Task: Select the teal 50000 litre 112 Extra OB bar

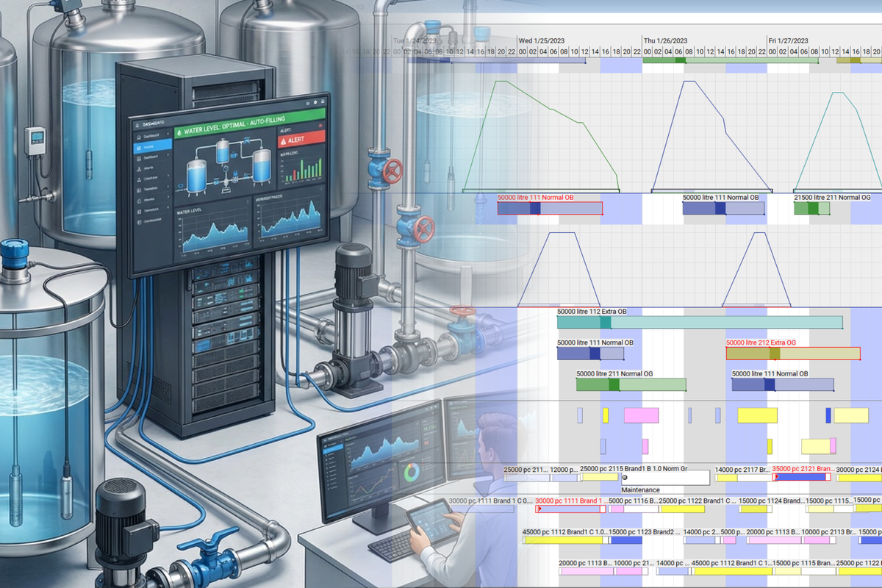Action: pyautogui.click(x=700, y=323)
